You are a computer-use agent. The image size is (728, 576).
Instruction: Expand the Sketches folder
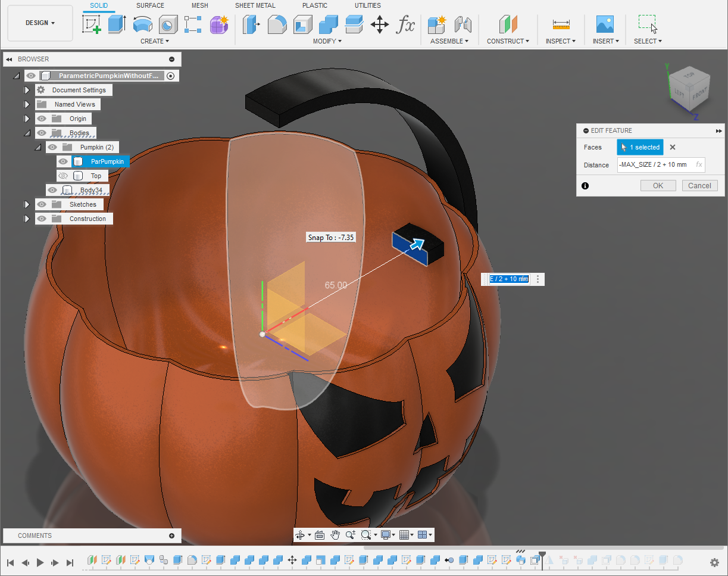26,204
